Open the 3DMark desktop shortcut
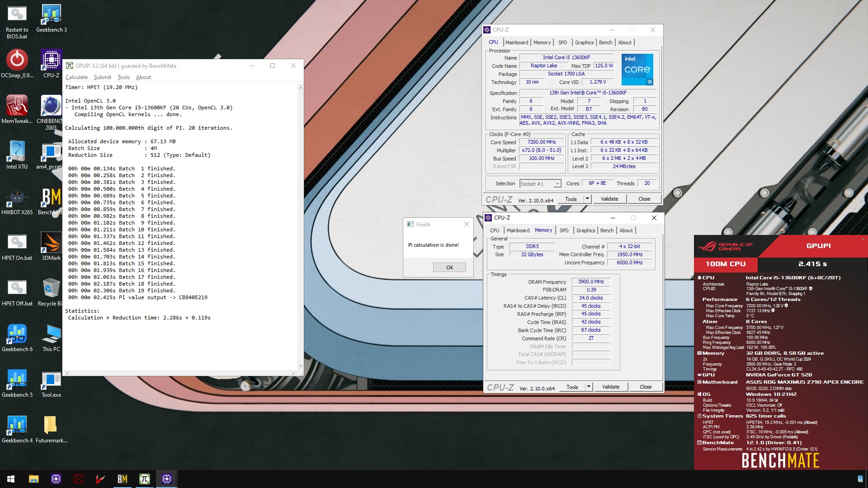 tap(51, 247)
